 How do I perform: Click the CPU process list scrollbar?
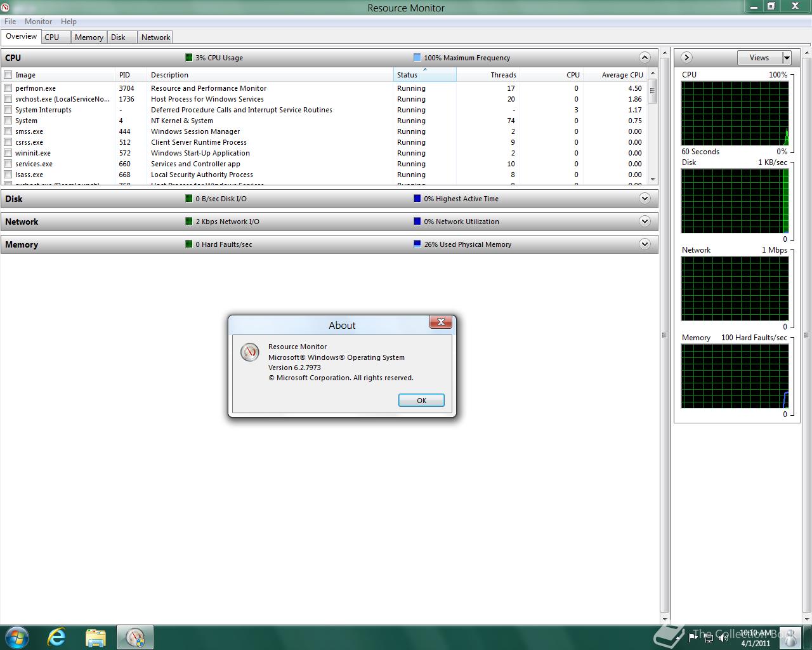tap(652, 126)
